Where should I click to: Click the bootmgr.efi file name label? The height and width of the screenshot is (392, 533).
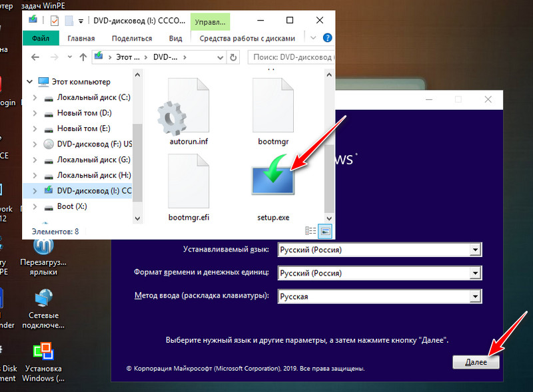(189, 218)
